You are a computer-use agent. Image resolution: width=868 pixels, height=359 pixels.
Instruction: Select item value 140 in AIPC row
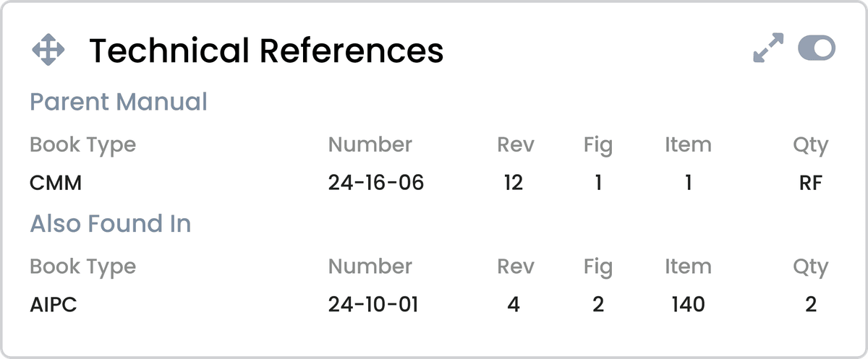pos(688,306)
